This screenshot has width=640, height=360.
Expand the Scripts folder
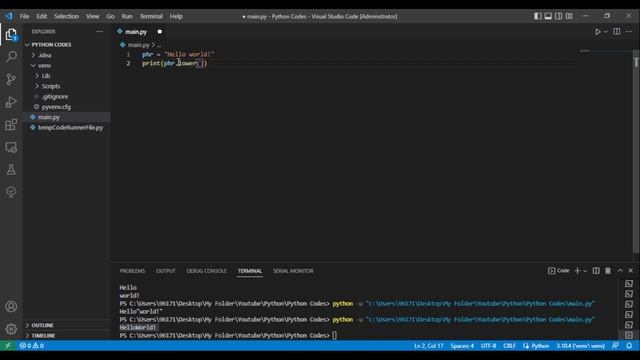(51, 86)
